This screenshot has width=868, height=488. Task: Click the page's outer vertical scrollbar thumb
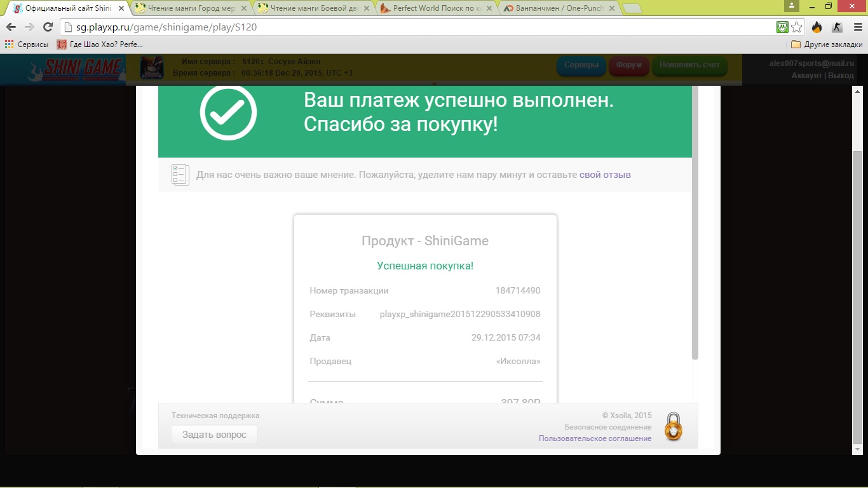coord(857,297)
